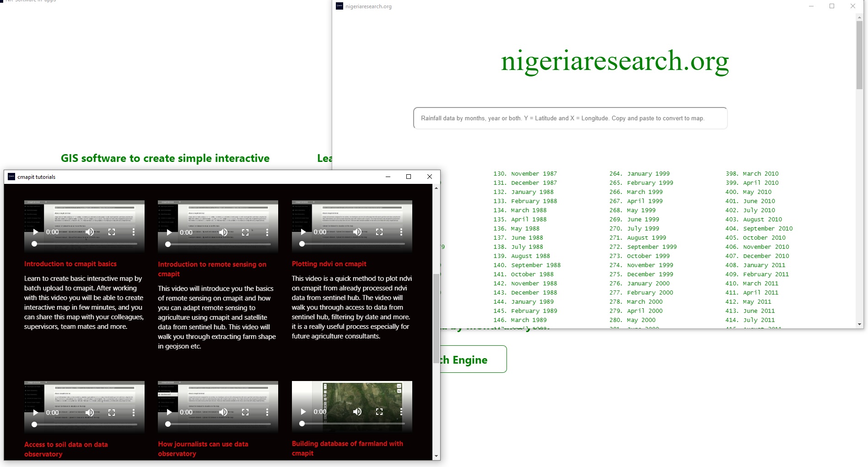This screenshot has width=868, height=467.
Task: Select the '398. March 2010' rainfall entry
Action: [x=752, y=174]
